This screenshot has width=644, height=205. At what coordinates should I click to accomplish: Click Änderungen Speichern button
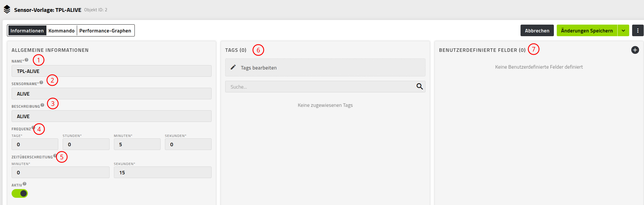(587, 30)
